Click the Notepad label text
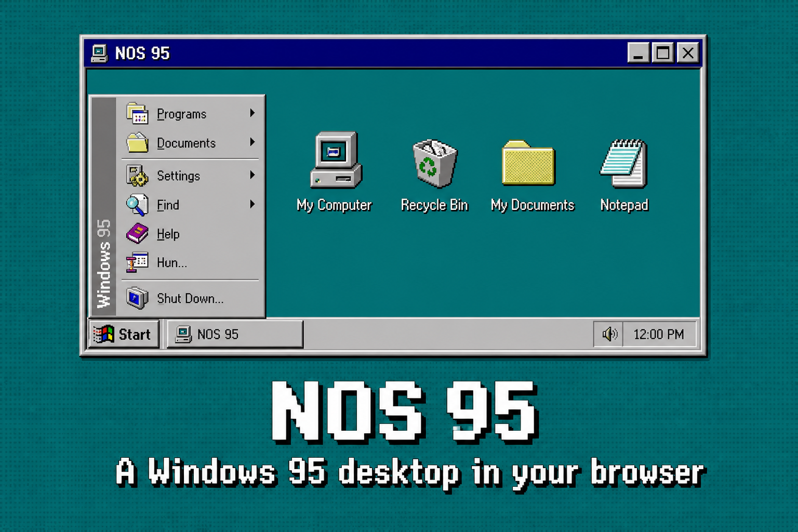798x532 pixels. point(624,205)
